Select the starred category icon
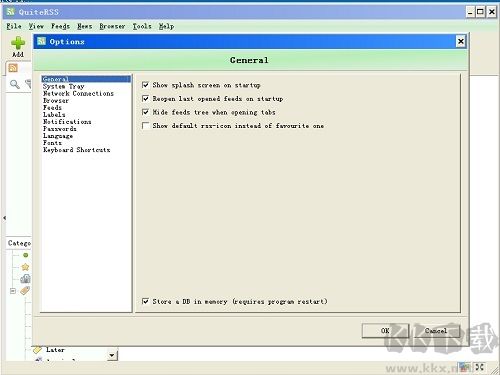Image resolution: width=500 pixels, height=375 pixels. [25, 267]
